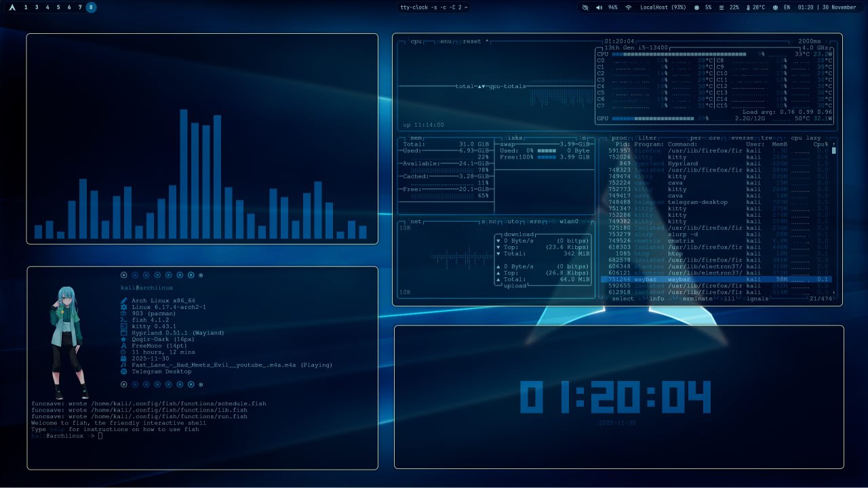Toggle per-core process usage in btop
The height and width of the screenshot is (488, 868).
pos(705,138)
